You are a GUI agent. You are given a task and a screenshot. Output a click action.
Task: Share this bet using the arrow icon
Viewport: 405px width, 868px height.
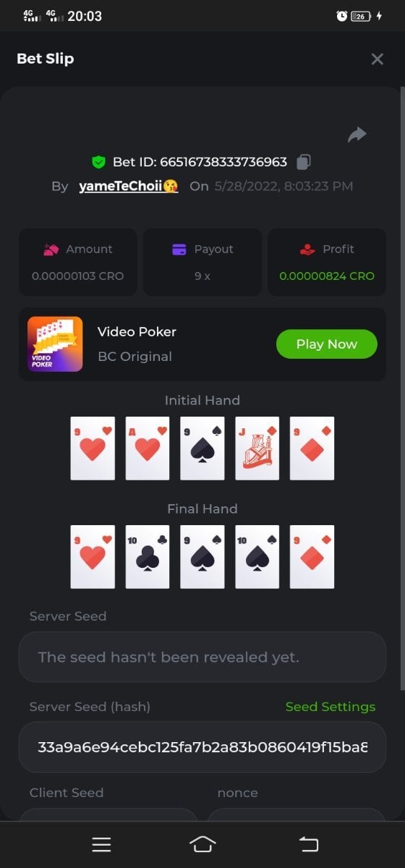pos(357,135)
